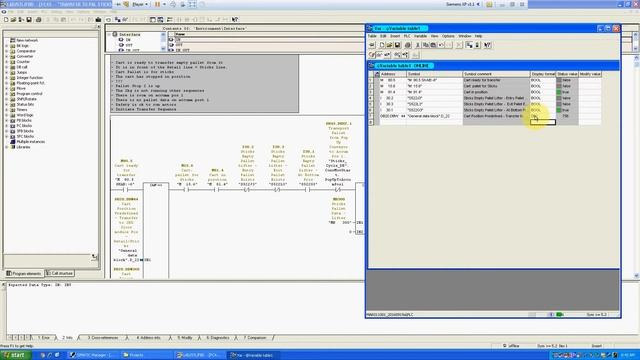Click New block icon in LAD editor toolbar
The height and width of the screenshot is (360, 640).
[6, 20]
